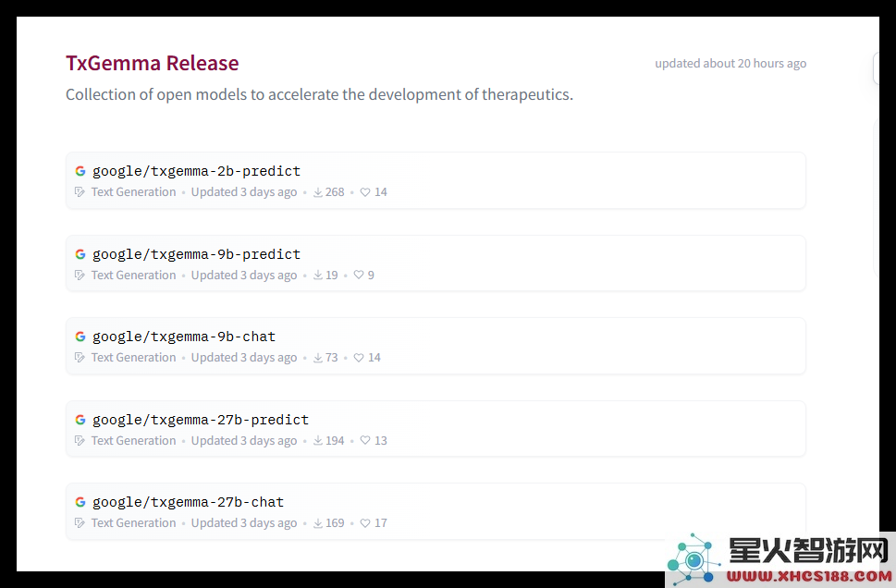
Task: Click Google logo beside txgemma-2b-predict
Action: (80, 171)
